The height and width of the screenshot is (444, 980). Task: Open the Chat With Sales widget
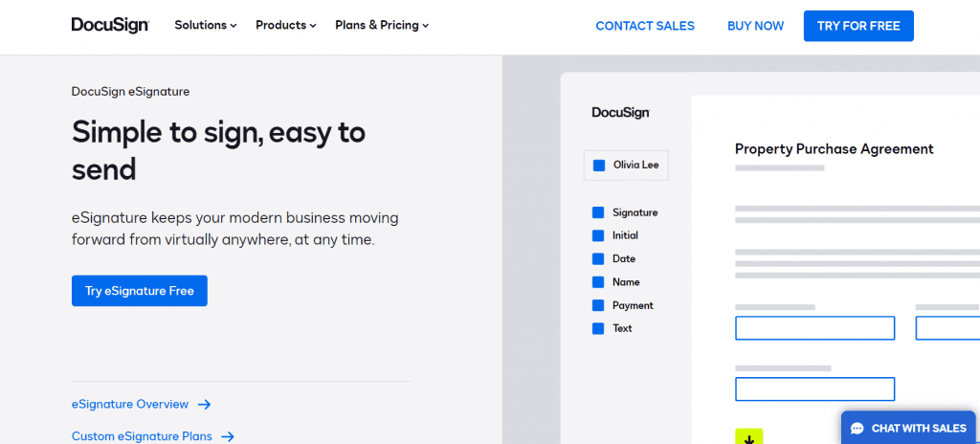point(908,428)
